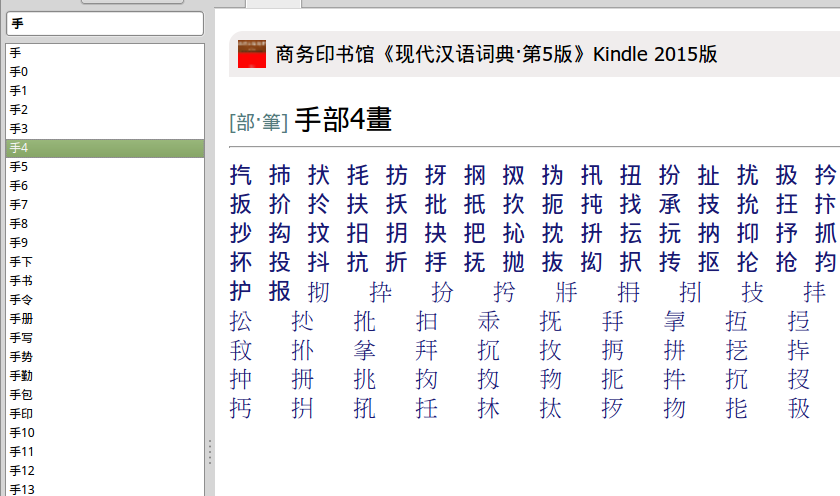Image resolution: width=840 pixels, height=496 pixels.
Task: Select 手3 in the word list
Action: pyautogui.click(x=105, y=129)
